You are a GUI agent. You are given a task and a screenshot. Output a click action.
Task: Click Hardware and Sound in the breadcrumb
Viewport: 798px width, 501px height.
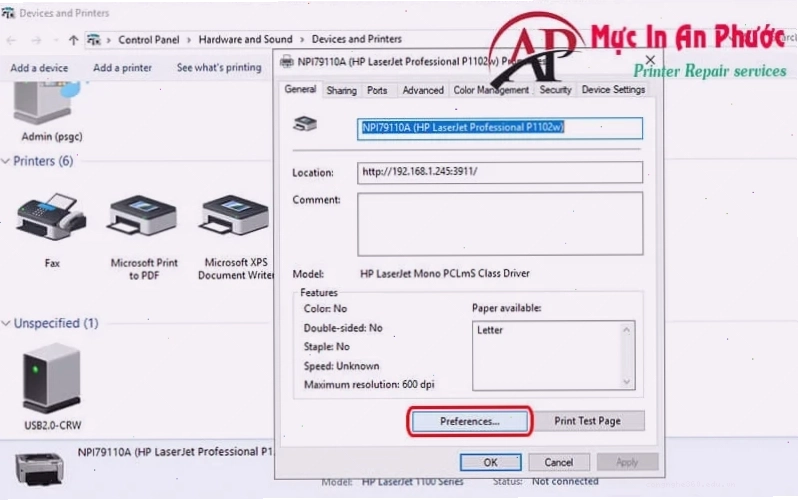pos(245,39)
